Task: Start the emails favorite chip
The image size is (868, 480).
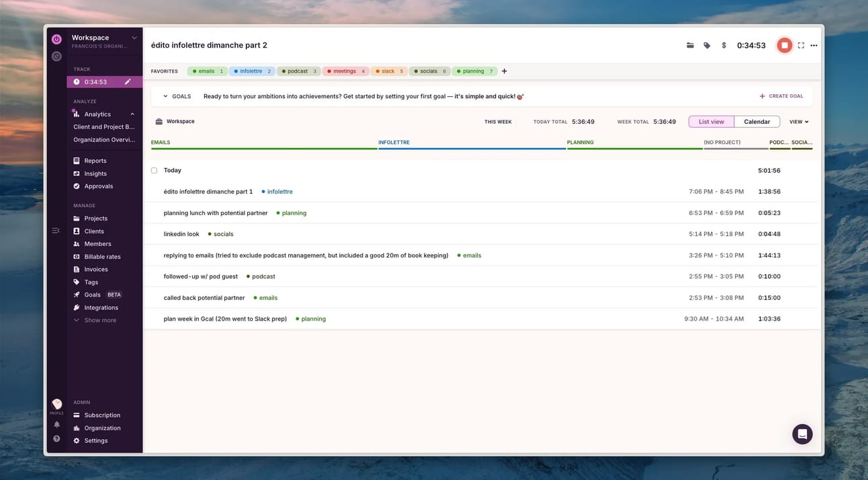Action: pyautogui.click(x=208, y=71)
